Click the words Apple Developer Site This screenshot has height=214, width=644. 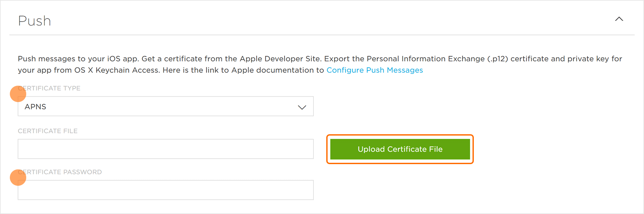280,59
